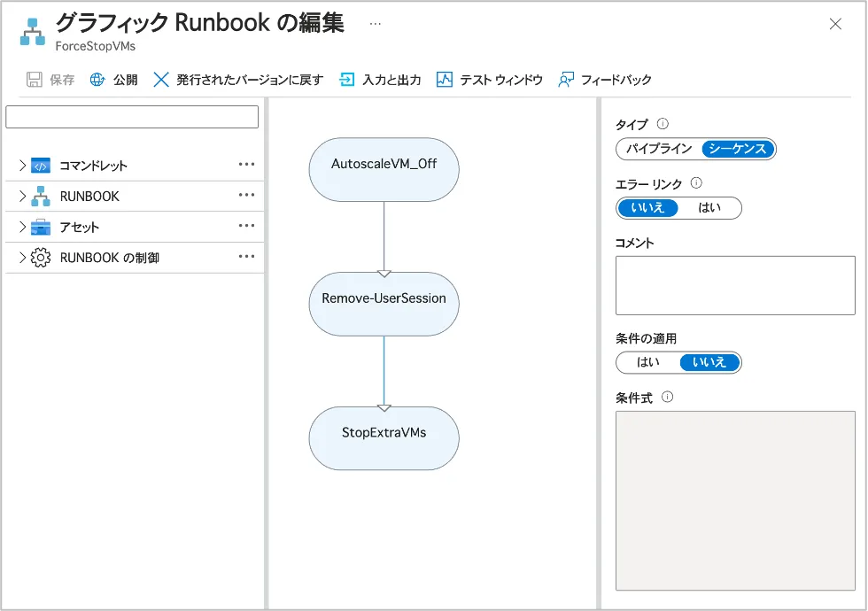Click the input and output (入力と出力) icon
Screen dimensions: 868x611
[x=346, y=80]
